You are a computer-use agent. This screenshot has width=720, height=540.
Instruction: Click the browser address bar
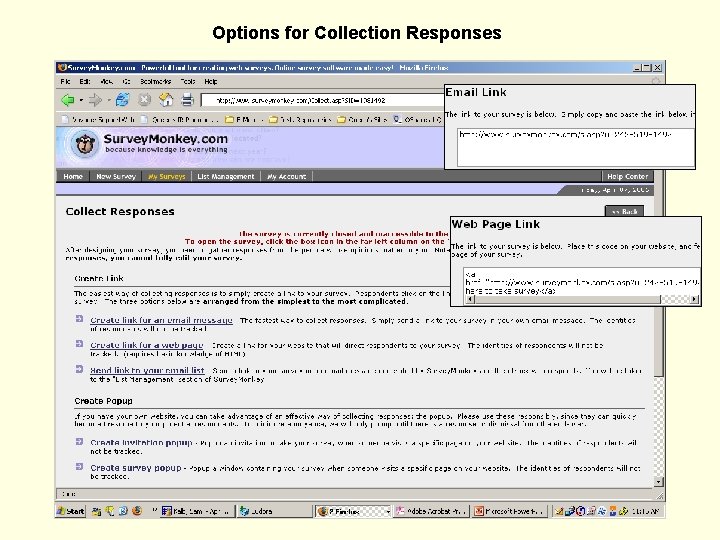tap(322, 100)
